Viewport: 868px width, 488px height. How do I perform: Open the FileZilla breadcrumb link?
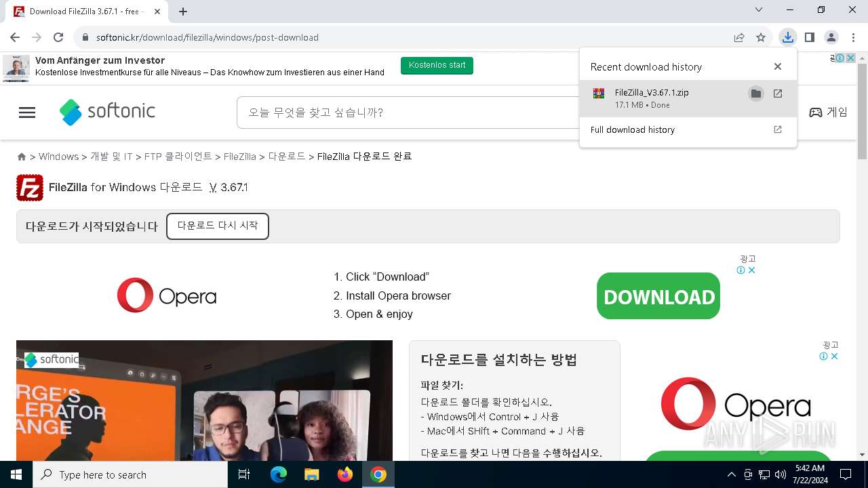point(239,157)
